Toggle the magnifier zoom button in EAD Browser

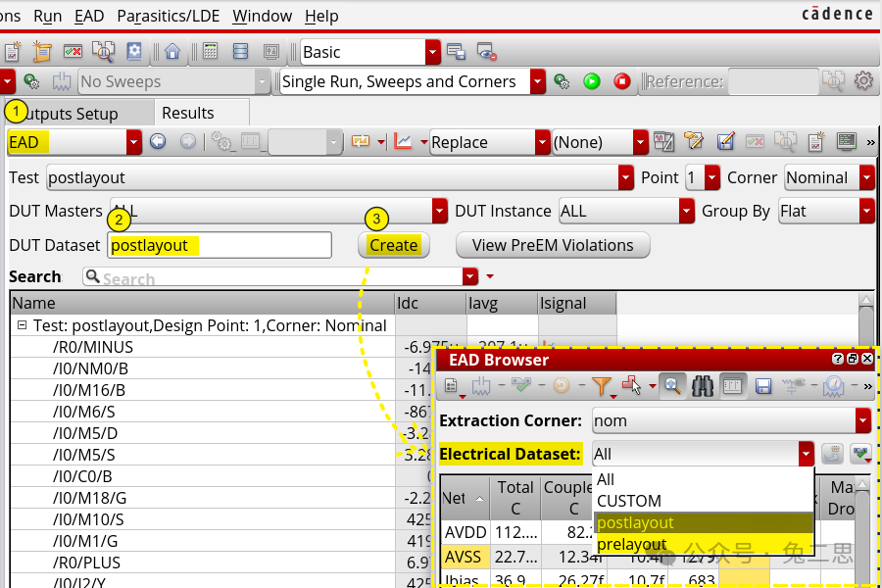[x=672, y=386]
